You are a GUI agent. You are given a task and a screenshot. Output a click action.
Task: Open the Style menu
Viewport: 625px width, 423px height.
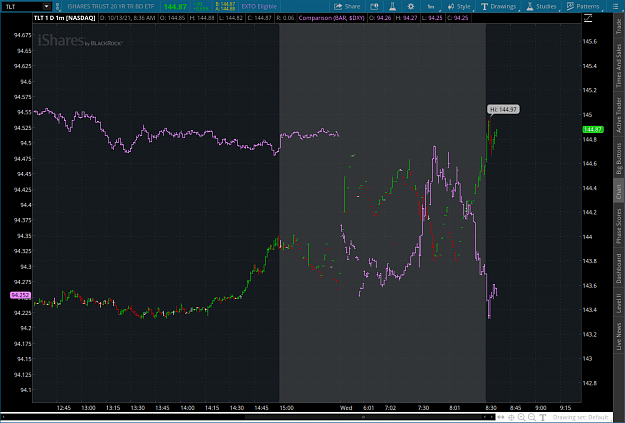click(x=459, y=6)
